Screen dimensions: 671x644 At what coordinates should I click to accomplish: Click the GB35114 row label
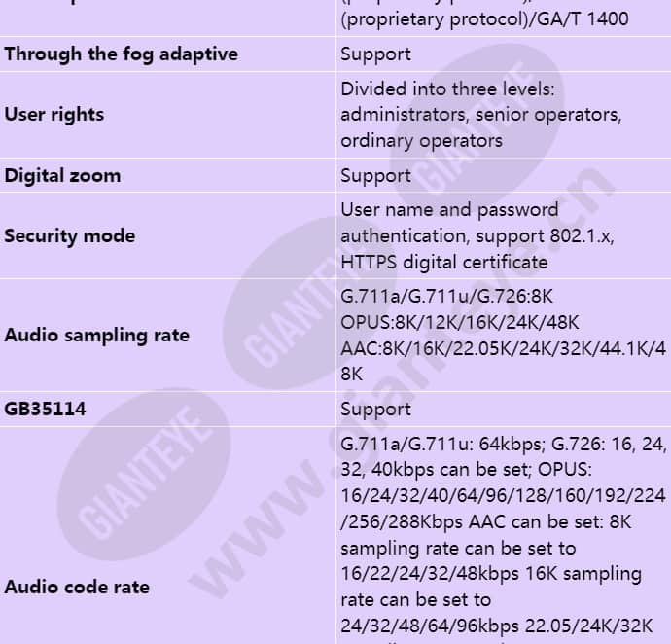(x=45, y=409)
